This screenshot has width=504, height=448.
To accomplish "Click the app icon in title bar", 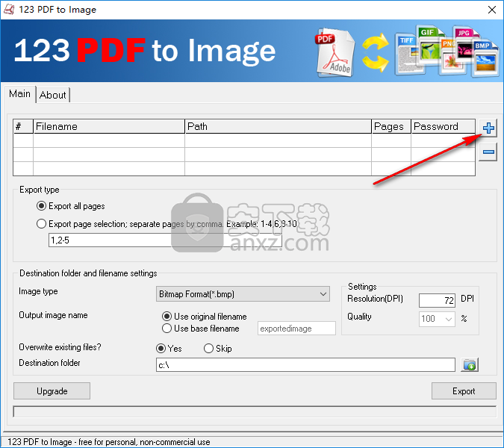I will point(9,10).
